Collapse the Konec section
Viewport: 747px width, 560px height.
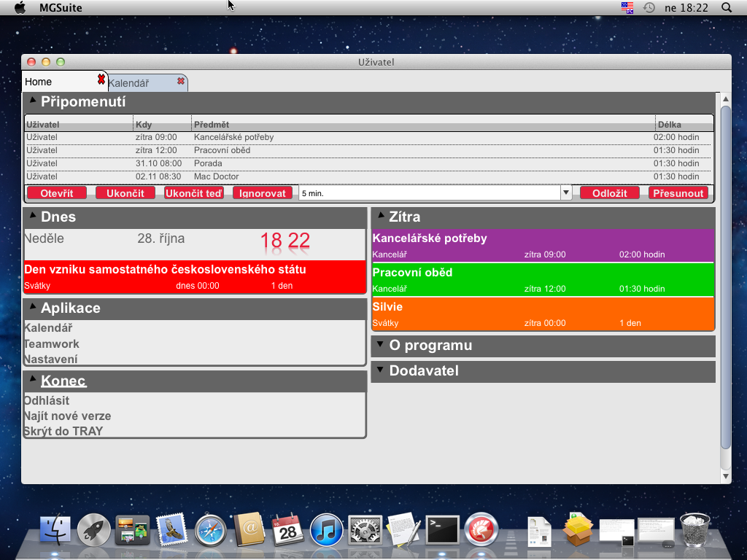pos(33,379)
